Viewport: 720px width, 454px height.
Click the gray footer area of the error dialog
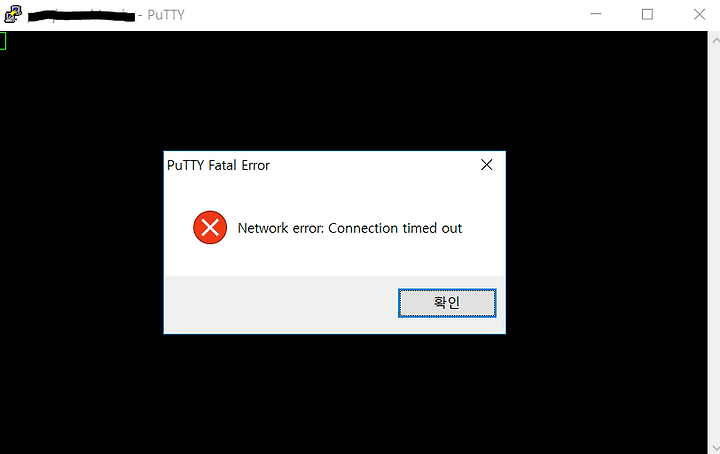[x=280, y=304]
